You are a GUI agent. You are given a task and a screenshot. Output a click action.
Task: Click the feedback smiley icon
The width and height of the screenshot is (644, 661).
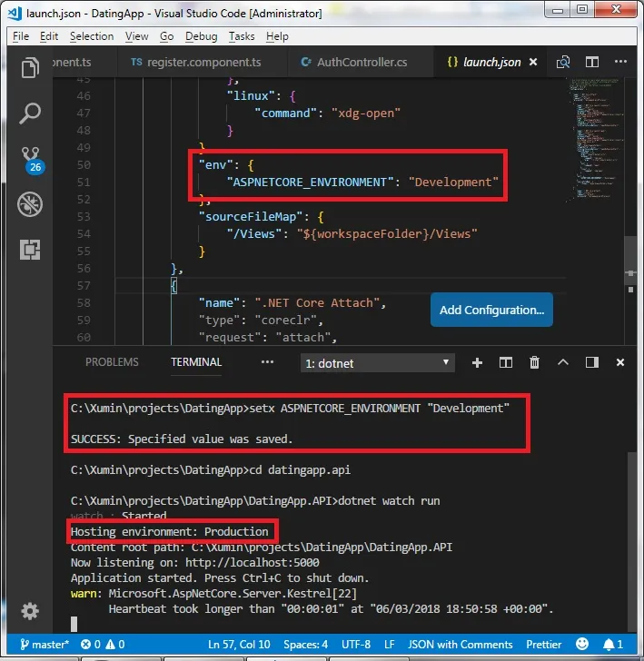pos(582,644)
